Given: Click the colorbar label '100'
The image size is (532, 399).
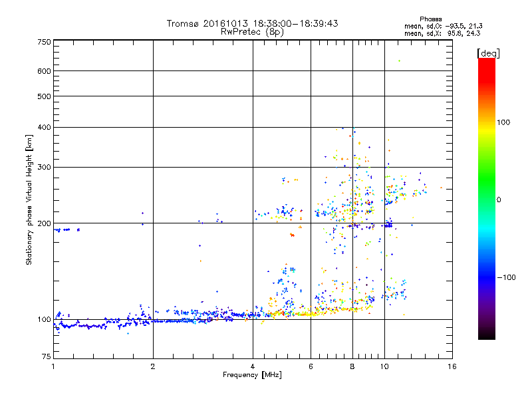Looking at the screenshot, I should 503,122.
